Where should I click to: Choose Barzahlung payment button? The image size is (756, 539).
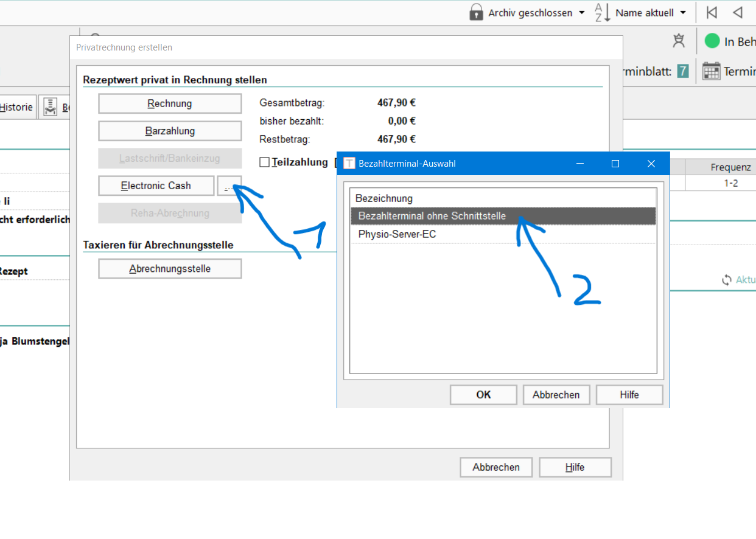(x=170, y=131)
